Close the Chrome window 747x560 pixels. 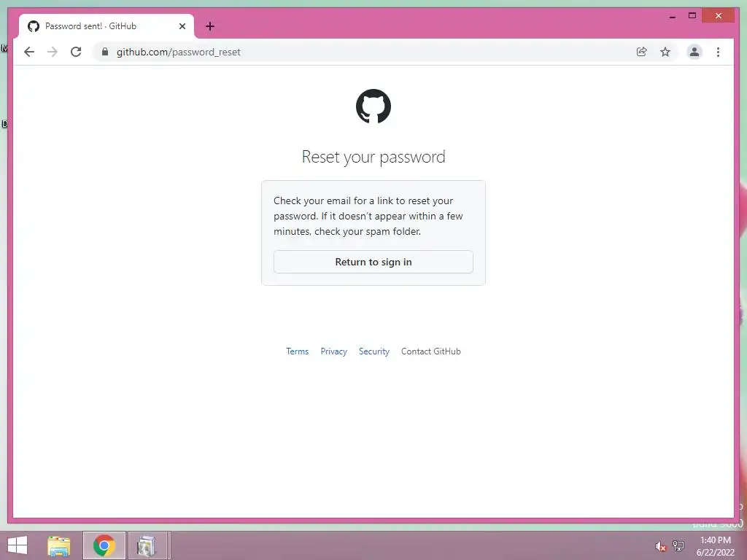tap(719, 16)
